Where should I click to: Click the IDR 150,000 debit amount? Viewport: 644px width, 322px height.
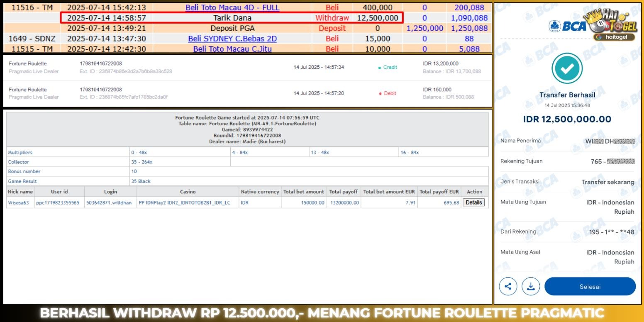(x=438, y=90)
